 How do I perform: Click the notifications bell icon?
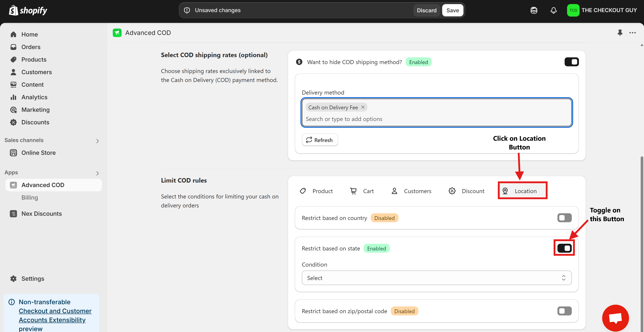pyautogui.click(x=553, y=10)
